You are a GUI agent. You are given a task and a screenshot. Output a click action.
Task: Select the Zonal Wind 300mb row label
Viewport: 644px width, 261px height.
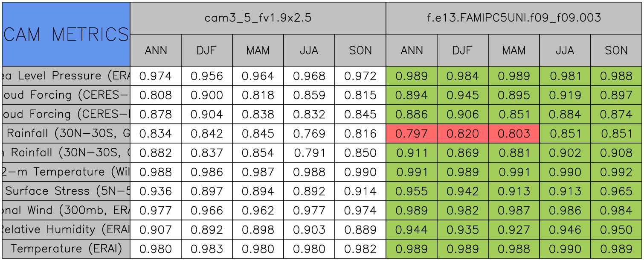coord(66,211)
